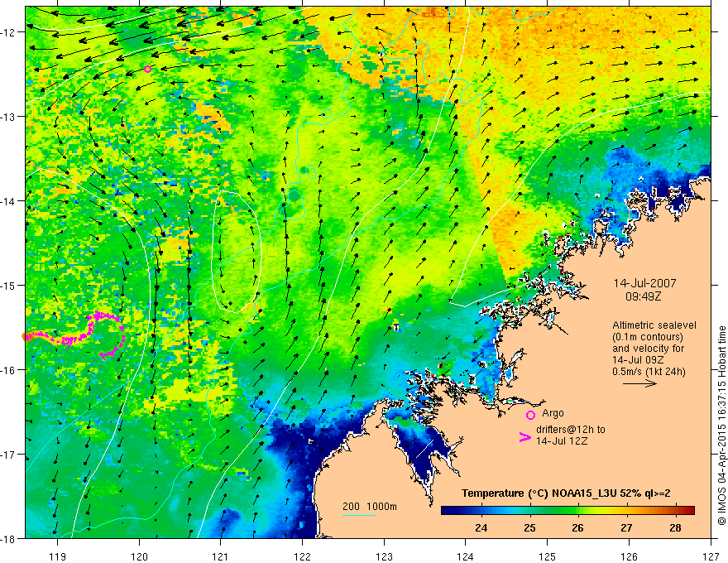728x563 pixels.
Task: Click longitude label 120
Action: (x=139, y=556)
